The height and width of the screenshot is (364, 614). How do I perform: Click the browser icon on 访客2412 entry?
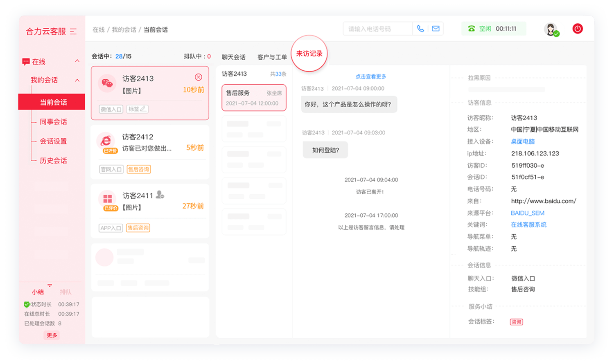pyautogui.click(x=107, y=140)
